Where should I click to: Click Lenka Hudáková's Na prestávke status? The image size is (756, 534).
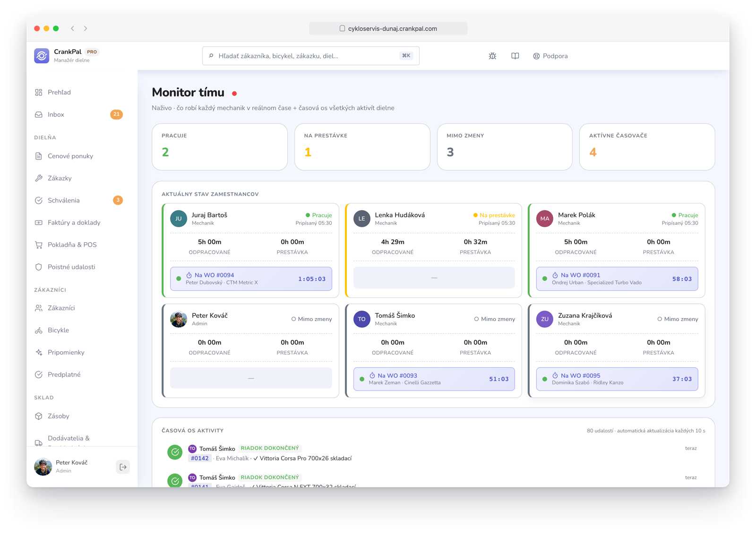click(x=494, y=215)
